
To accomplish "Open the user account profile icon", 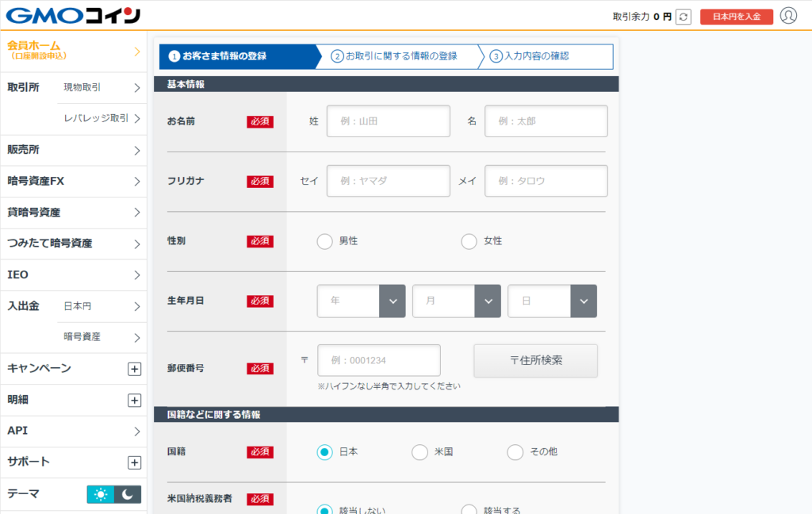I will 788,16.
